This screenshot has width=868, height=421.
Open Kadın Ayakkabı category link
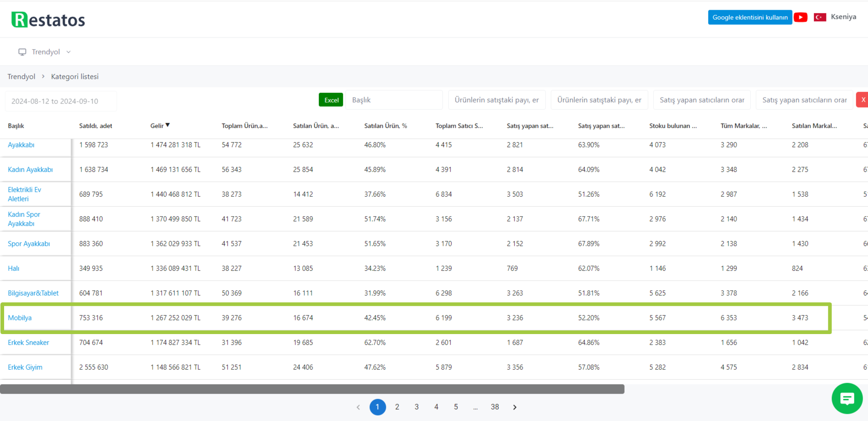(30, 170)
